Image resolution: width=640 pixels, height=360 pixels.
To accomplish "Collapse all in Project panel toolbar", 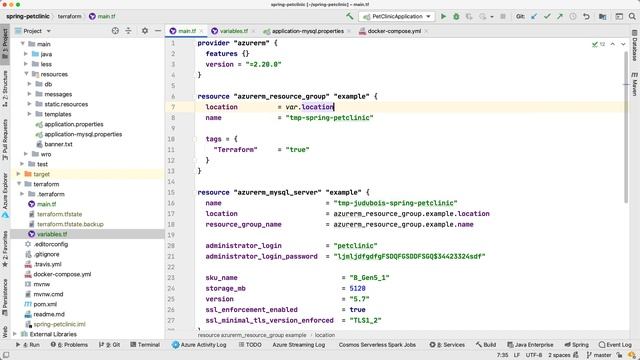I will pyautogui.click(x=128, y=31).
